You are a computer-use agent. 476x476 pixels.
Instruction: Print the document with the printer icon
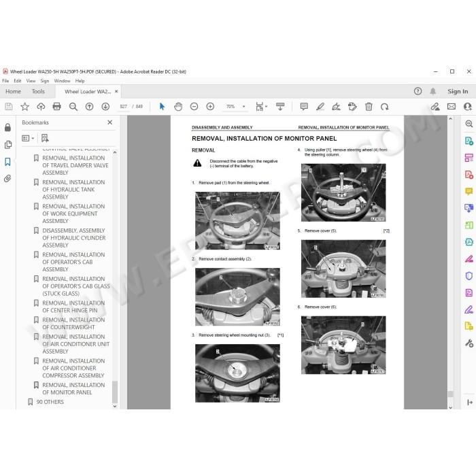pos(56,107)
